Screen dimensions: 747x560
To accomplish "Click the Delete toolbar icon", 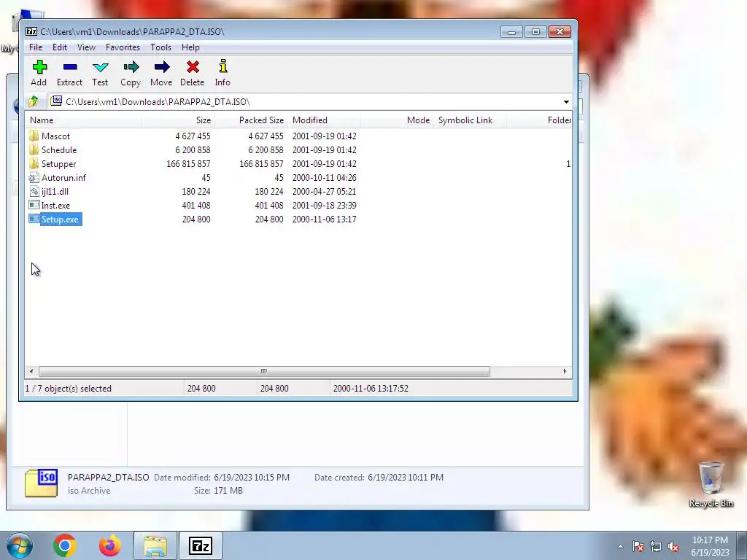I will (193, 67).
